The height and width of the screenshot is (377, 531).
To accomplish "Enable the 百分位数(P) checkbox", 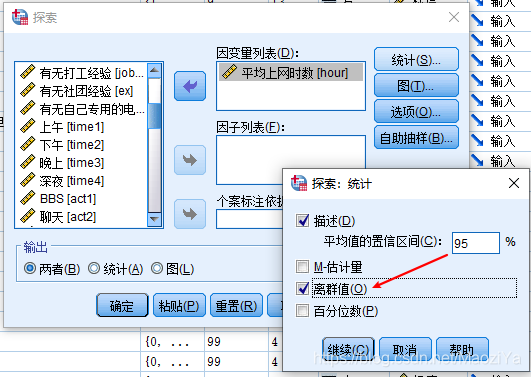I will 302,310.
